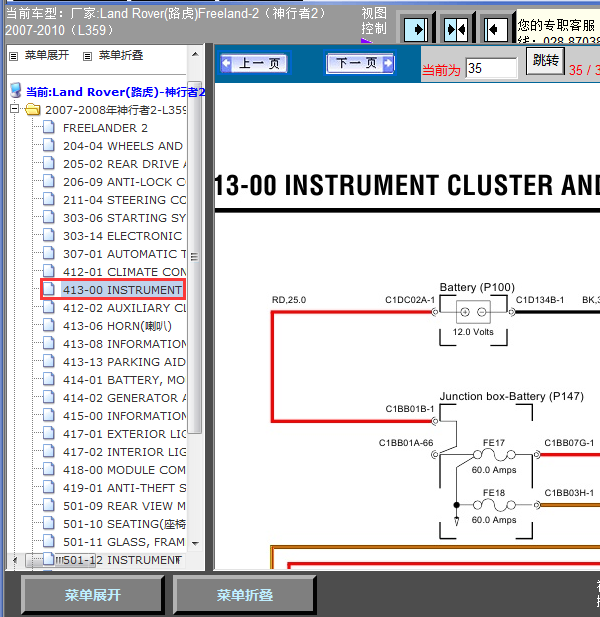Open 414-01 BATTERY entry

[124, 380]
